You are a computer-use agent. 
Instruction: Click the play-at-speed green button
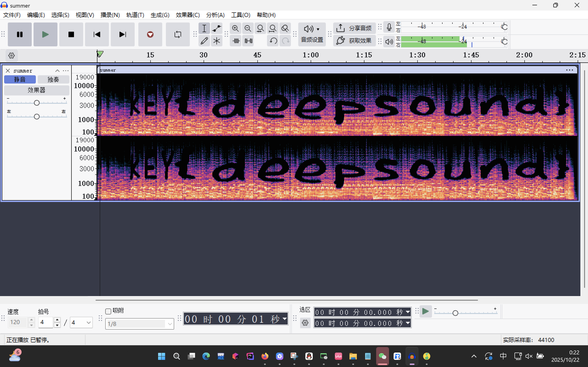pos(426,311)
